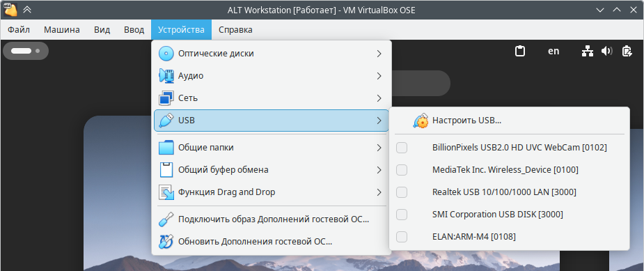Click the Audio microphone icon
Screen dimensions: 644x271
pos(166,76)
